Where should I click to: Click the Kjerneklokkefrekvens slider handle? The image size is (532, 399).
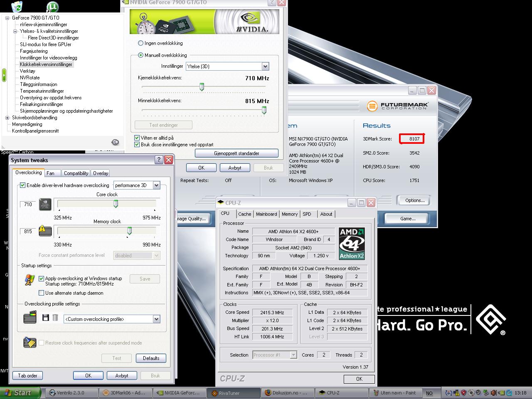202,87
